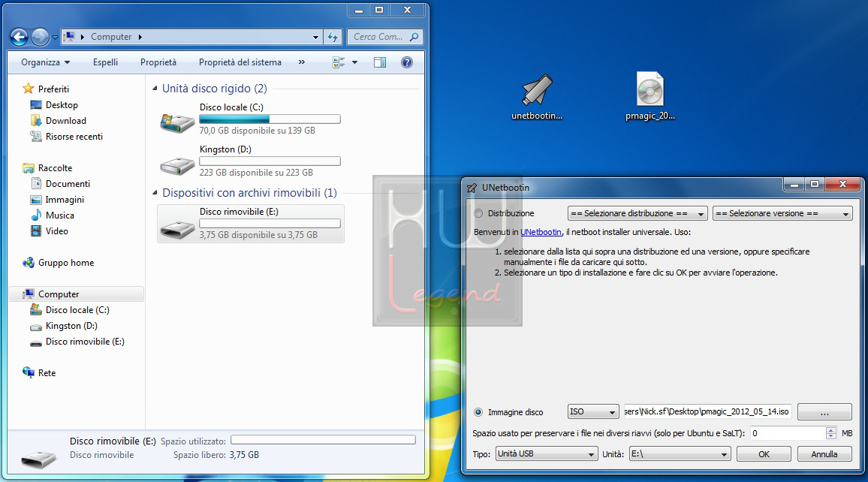Open the Unità E:\ drive dropdown

(x=680, y=454)
